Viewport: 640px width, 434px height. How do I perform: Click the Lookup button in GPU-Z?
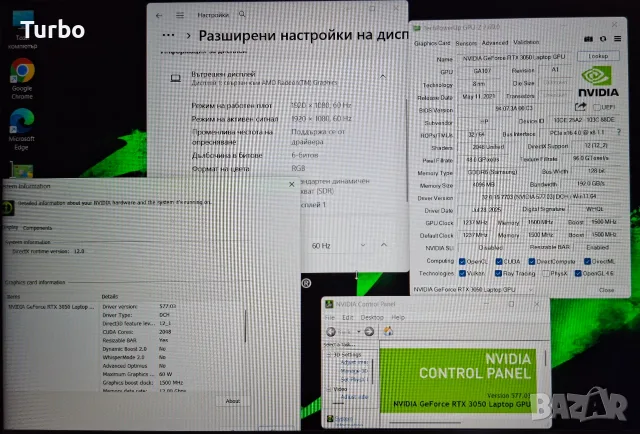click(x=598, y=56)
